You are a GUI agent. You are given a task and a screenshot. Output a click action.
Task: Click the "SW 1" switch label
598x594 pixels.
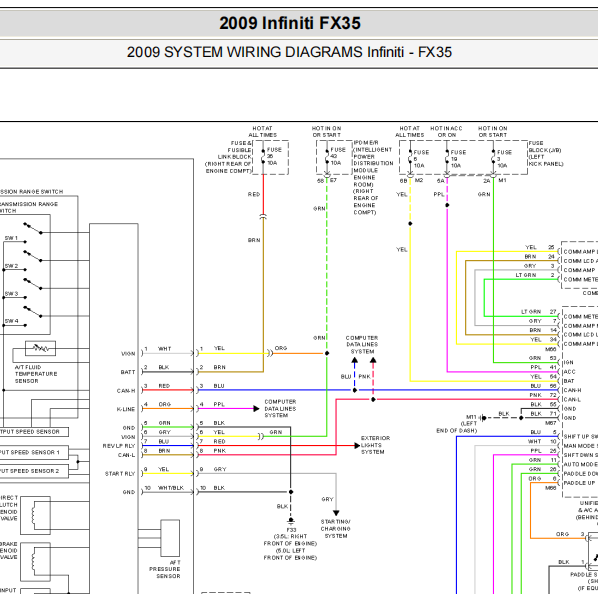[11, 238]
